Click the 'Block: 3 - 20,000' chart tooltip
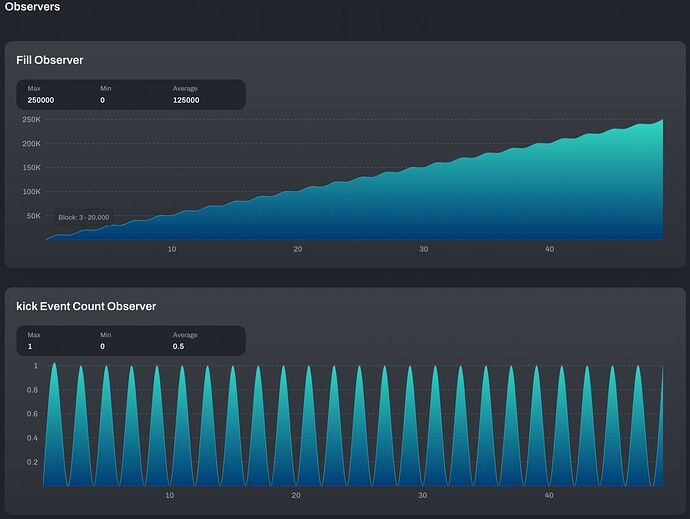 [x=84, y=217]
